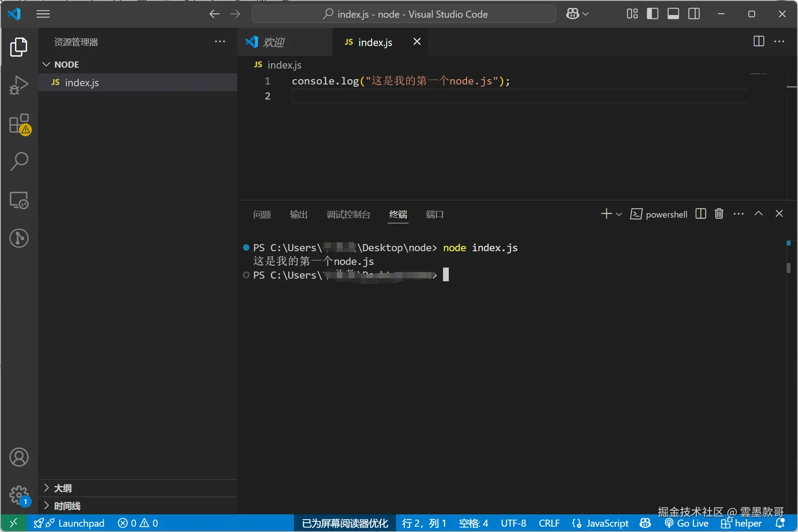This screenshot has height=532, width=798.
Task: Switch to the 问题 panel tab
Action: [262, 214]
